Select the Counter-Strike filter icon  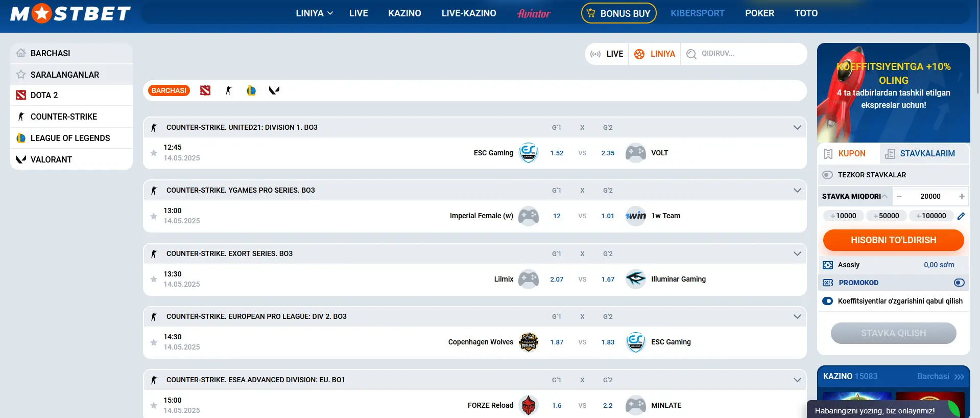tap(228, 90)
